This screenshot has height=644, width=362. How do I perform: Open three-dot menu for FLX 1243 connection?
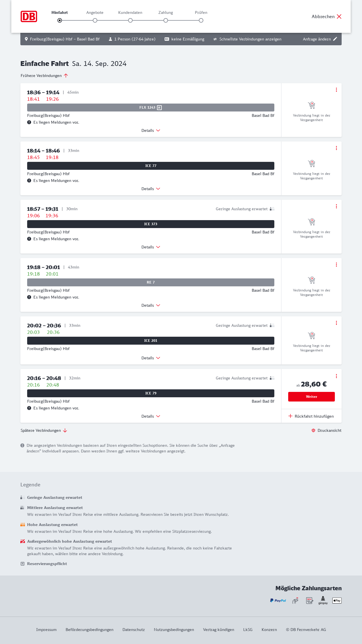point(336,90)
